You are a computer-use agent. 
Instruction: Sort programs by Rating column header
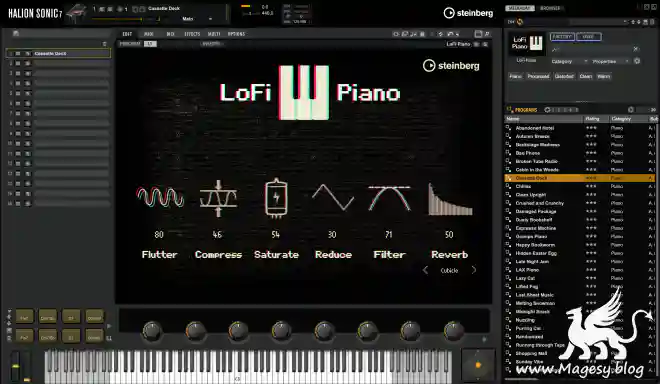[x=596, y=119]
